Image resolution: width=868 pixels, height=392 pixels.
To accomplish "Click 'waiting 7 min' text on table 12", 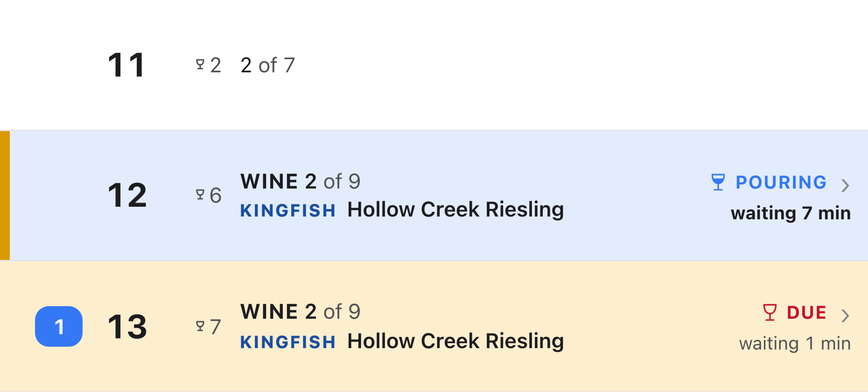I will (791, 213).
